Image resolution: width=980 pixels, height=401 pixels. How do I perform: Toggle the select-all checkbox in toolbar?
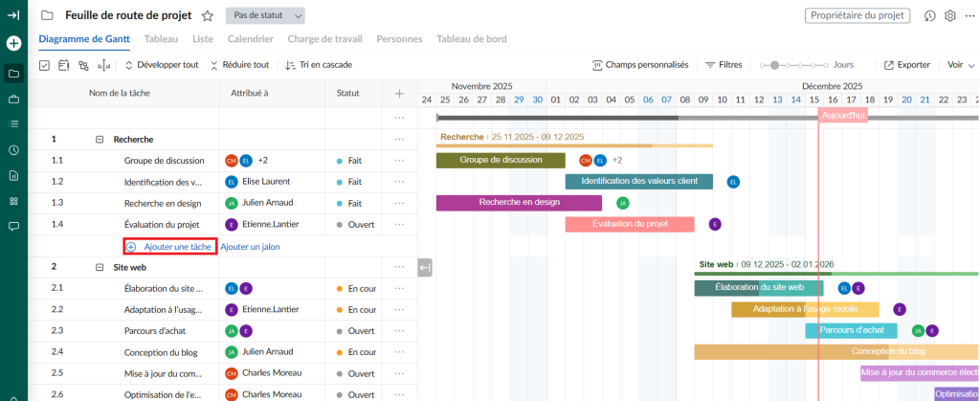[44, 65]
